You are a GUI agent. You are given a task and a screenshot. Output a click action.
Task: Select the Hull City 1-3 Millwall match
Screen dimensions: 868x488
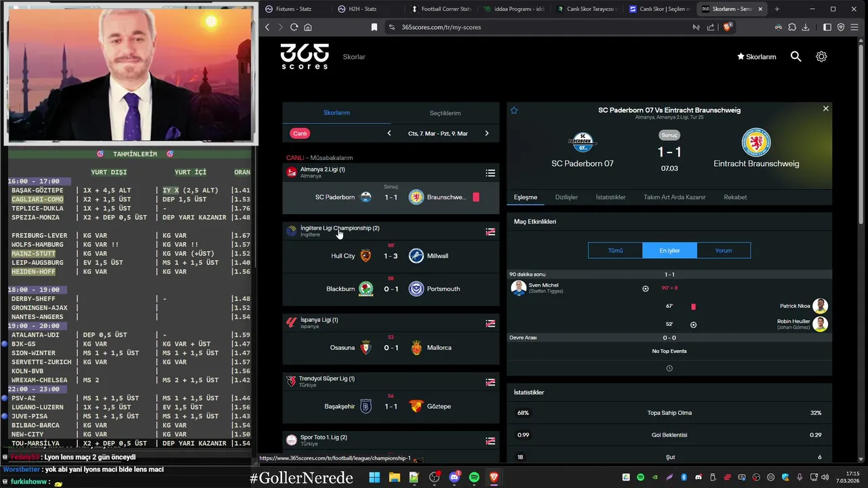coord(391,256)
